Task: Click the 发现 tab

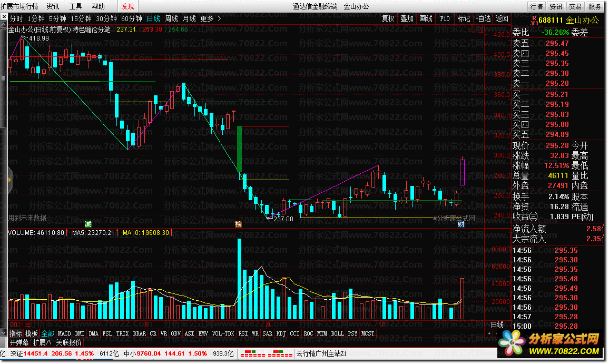Action: click(x=127, y=6)
